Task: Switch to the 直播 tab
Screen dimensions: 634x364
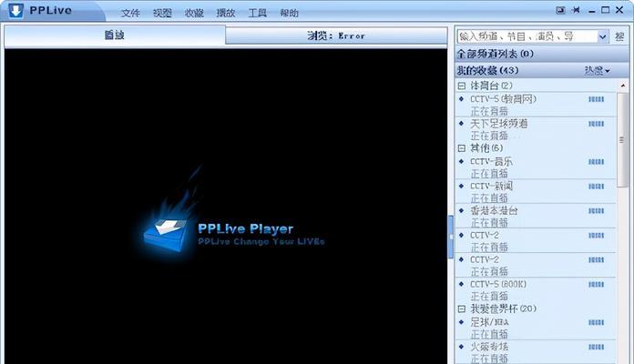Action: [115, 35]
